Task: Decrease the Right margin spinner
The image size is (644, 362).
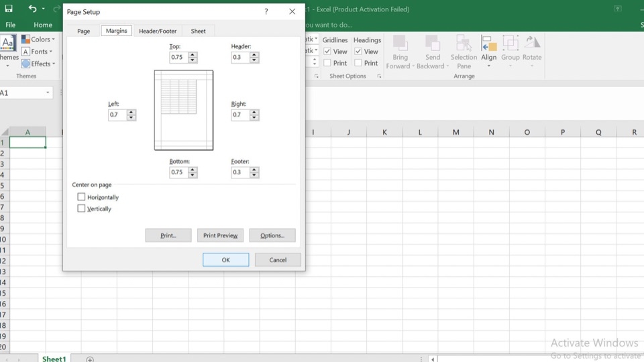Action: 254,117
